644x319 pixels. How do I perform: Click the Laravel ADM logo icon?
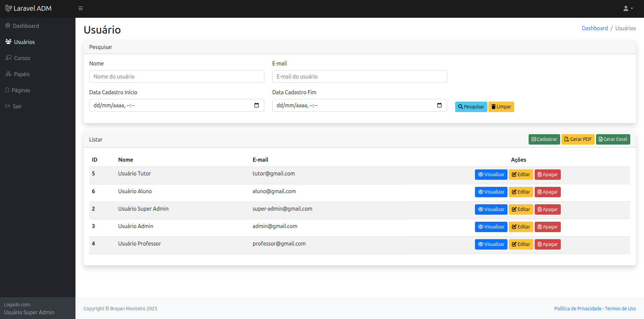[8, 8]
